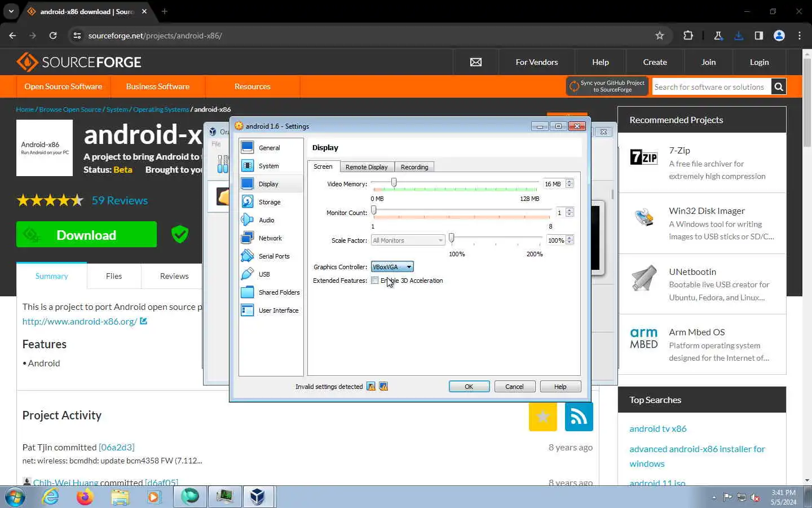
Task: Open All Monitors scale factor dropdown
Action: click(x=408, y=240)
